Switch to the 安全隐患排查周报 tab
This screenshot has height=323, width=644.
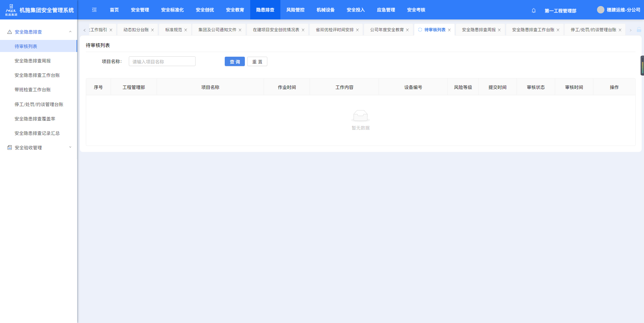478,30
